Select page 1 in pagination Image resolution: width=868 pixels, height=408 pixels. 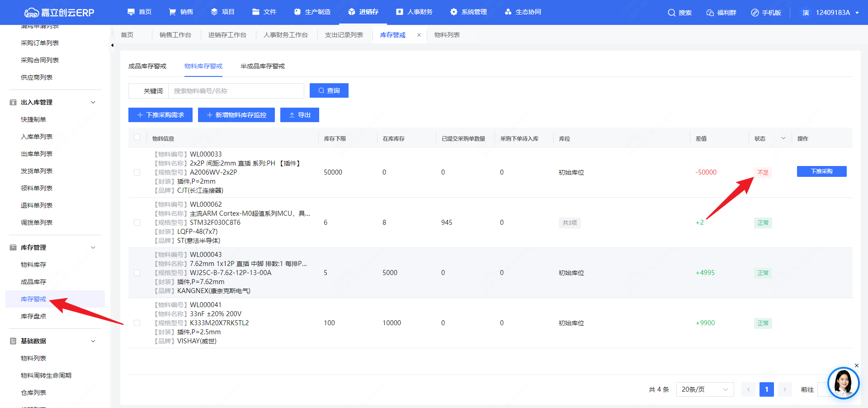766,389
